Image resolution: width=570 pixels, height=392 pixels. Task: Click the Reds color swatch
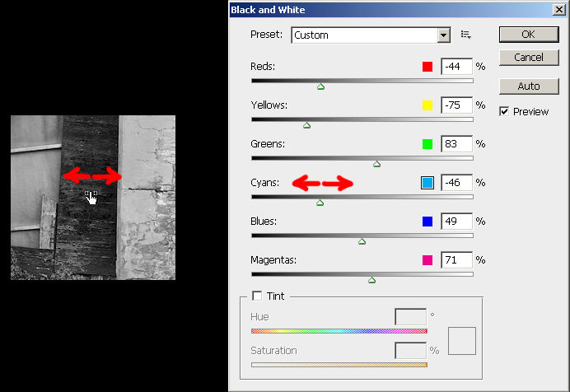pyautogui.click(x=427, y=67)
